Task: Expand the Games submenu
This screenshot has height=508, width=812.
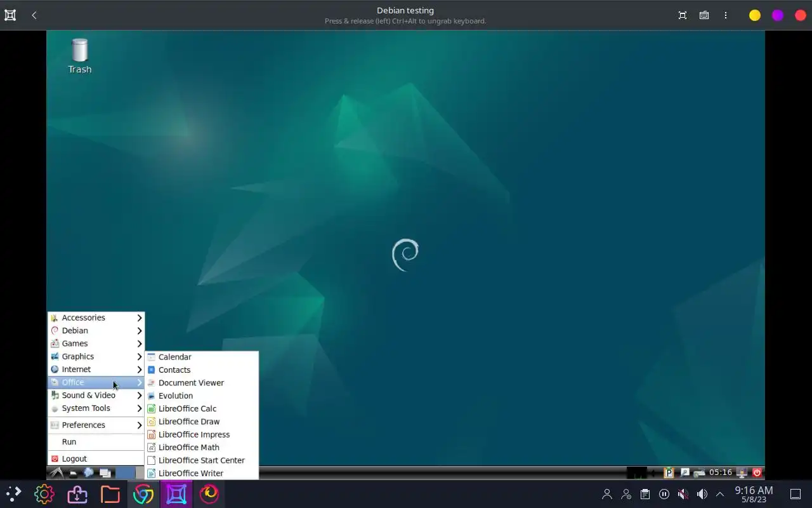Action: 96,344
